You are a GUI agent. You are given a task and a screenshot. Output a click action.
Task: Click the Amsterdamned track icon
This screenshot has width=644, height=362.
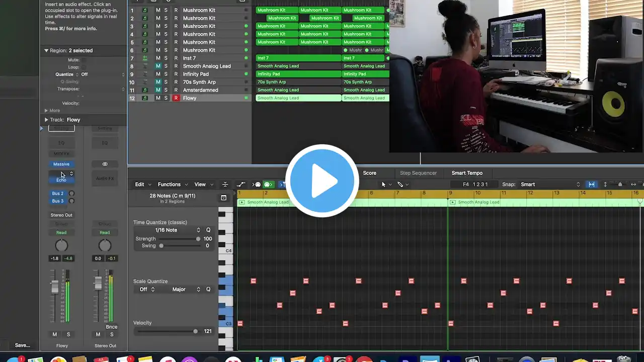coord(145,90)
